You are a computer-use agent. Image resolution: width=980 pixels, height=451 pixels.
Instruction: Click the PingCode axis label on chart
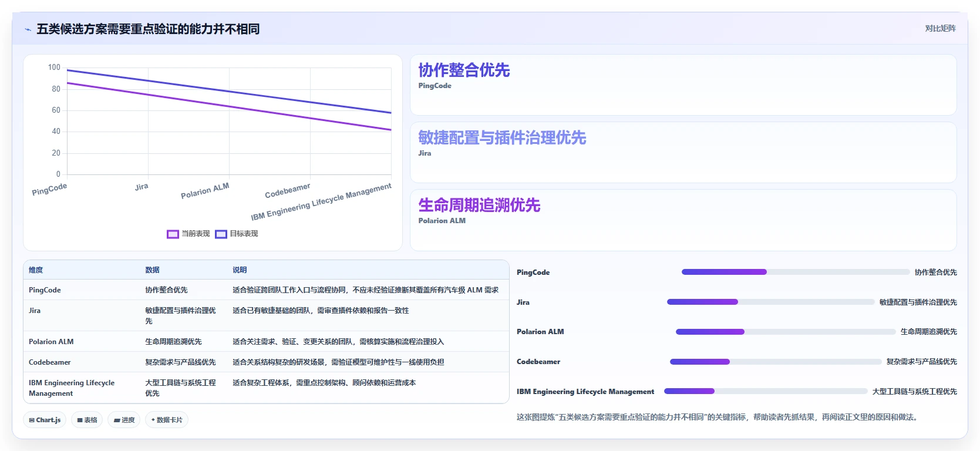(49, 189)
